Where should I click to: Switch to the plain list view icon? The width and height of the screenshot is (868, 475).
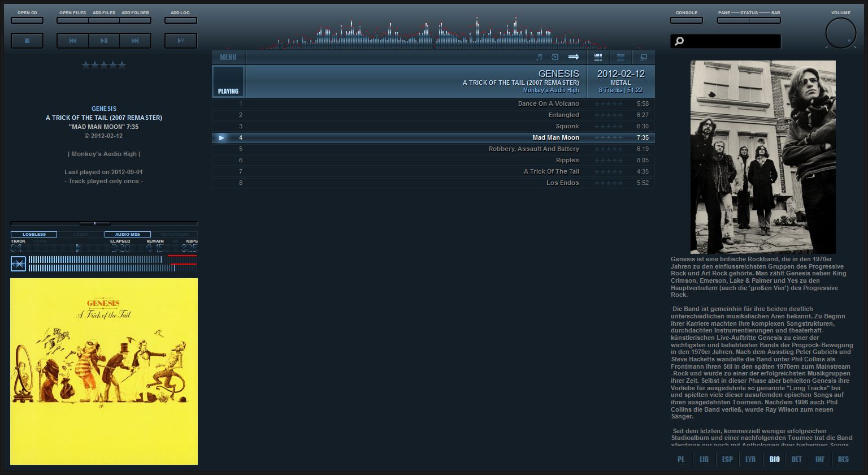click(620, 57)
